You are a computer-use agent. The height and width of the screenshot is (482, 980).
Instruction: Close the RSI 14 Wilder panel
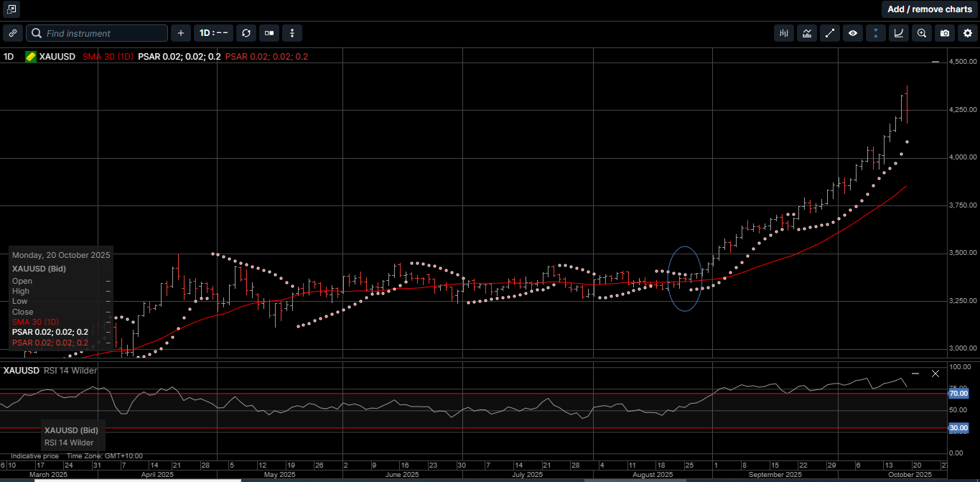tap(935, 374)
